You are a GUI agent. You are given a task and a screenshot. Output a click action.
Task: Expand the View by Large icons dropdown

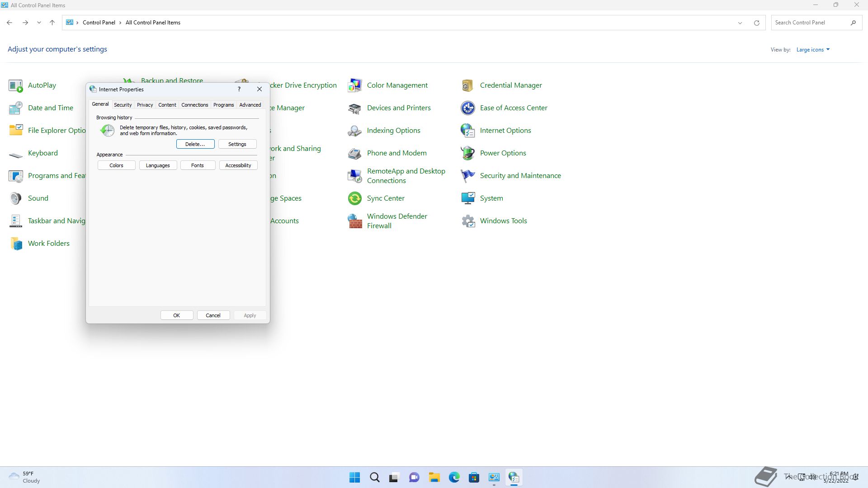[x=813, y=50]
